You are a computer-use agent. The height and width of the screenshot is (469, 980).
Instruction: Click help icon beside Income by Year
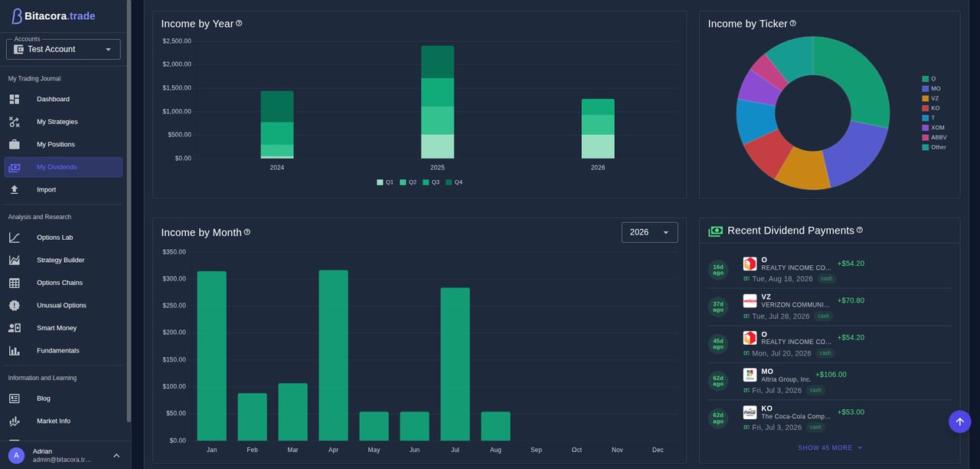pos(239,23)
